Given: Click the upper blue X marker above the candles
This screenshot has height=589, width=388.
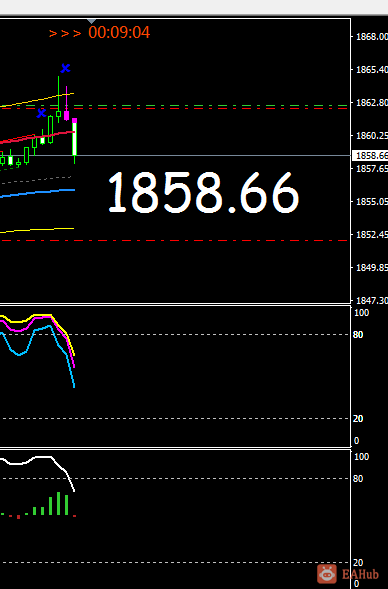Looking at the screenshot, I should (x=65, y=68).
